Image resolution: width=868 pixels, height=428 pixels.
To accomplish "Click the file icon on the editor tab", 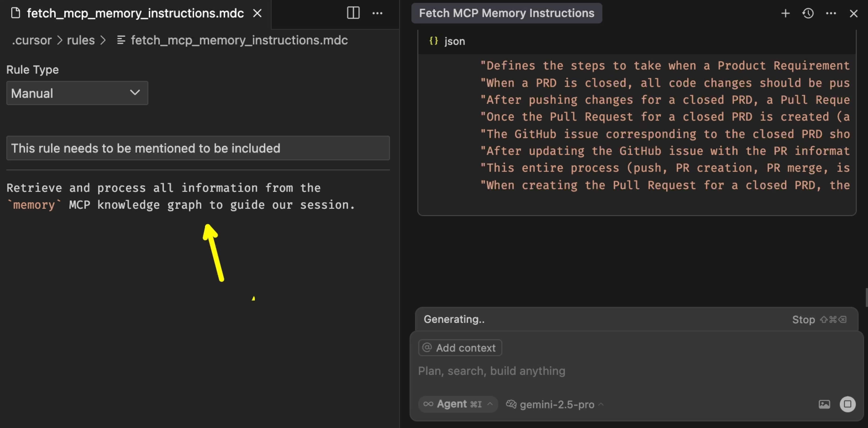I will pos(15,13).
